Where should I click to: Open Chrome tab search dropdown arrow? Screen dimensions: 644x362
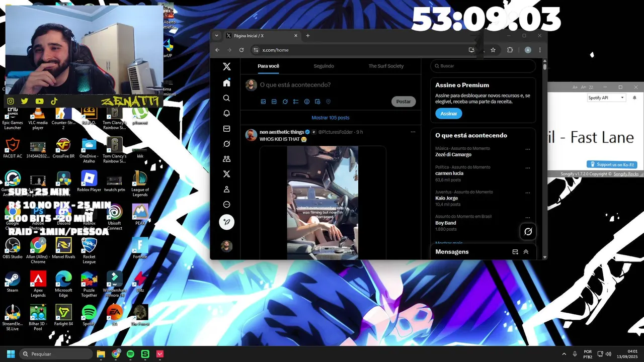pyautogui.click(x=216, y=36)
